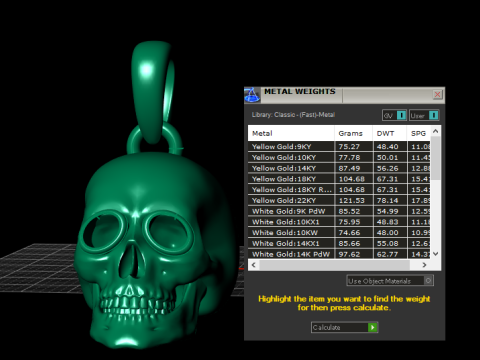Select the Yellow Gold:14KY row
The width and height of the screenshot is (480, 360).
(x=339, y=168)
